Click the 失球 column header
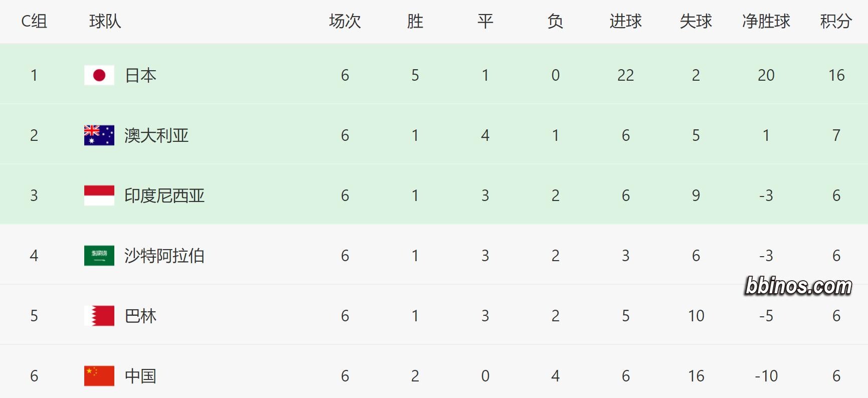 (696, 21)
